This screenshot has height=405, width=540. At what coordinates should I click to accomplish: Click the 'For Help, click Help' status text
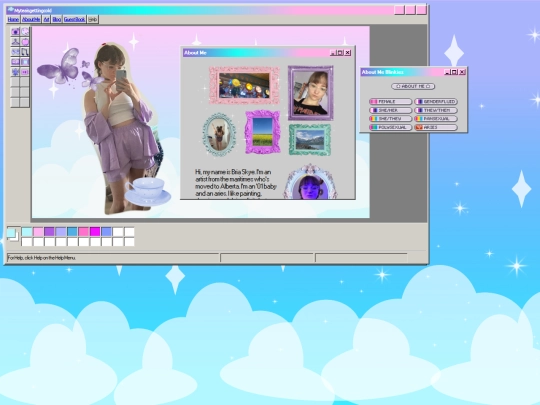pyautogui.click(x=42, y=258)
